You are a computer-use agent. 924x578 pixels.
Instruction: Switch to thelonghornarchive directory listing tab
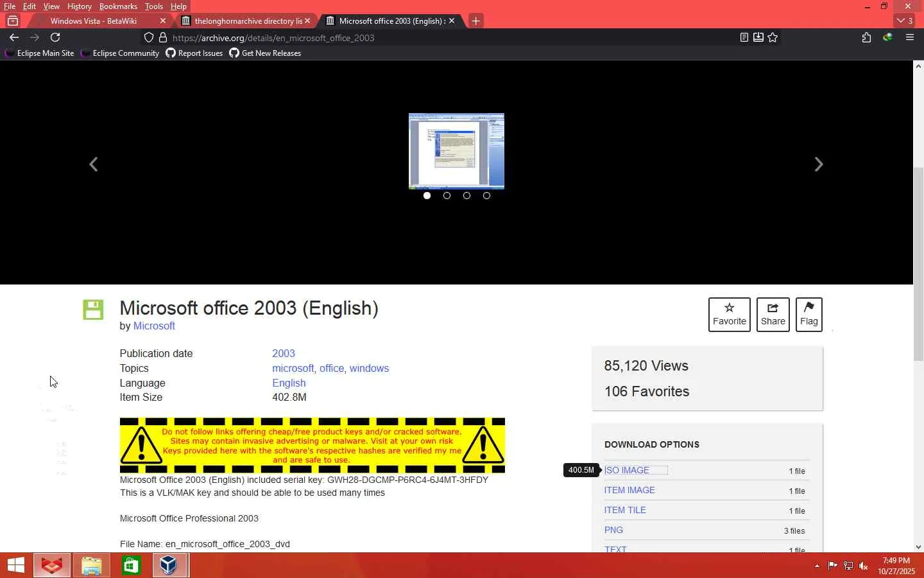[248, 21]
